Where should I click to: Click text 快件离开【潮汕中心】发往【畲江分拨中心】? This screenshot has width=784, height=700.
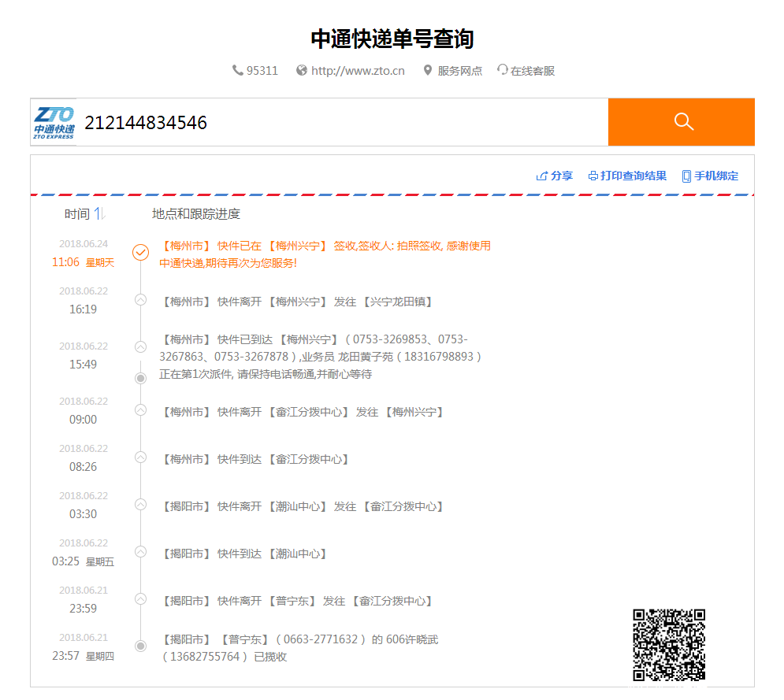(x=330, y=506)
